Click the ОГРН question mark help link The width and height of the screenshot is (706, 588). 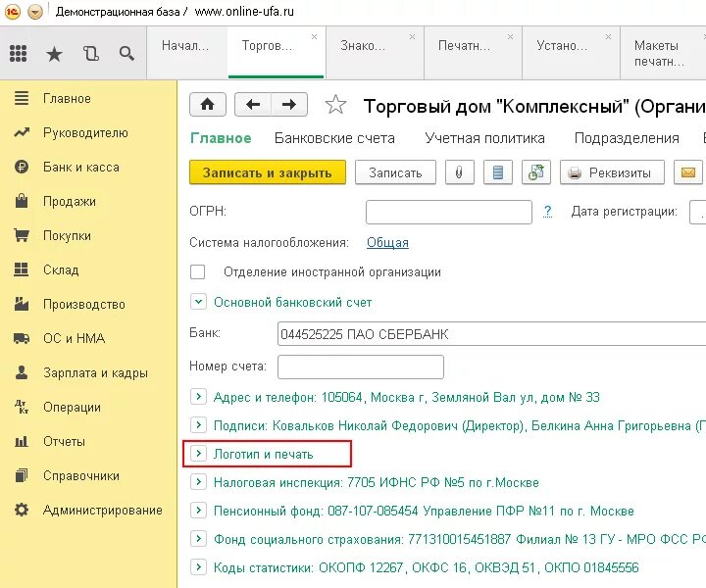coord(547,211)
